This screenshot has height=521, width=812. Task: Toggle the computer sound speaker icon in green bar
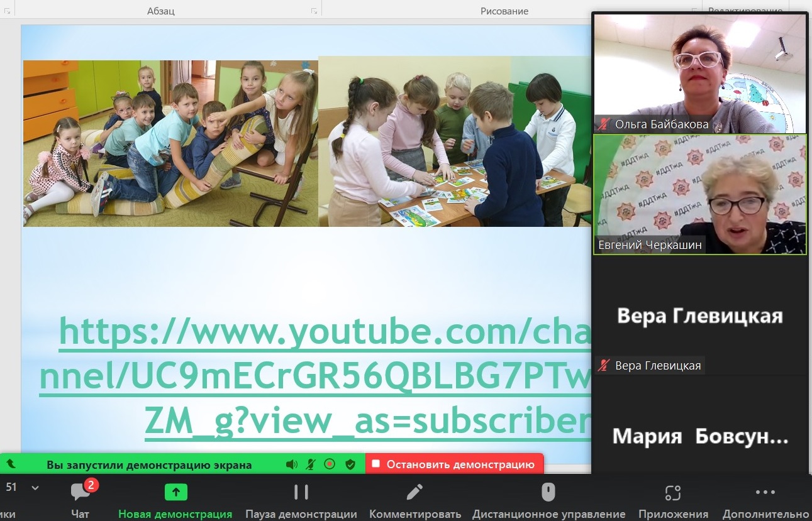[x=291, y=464]
